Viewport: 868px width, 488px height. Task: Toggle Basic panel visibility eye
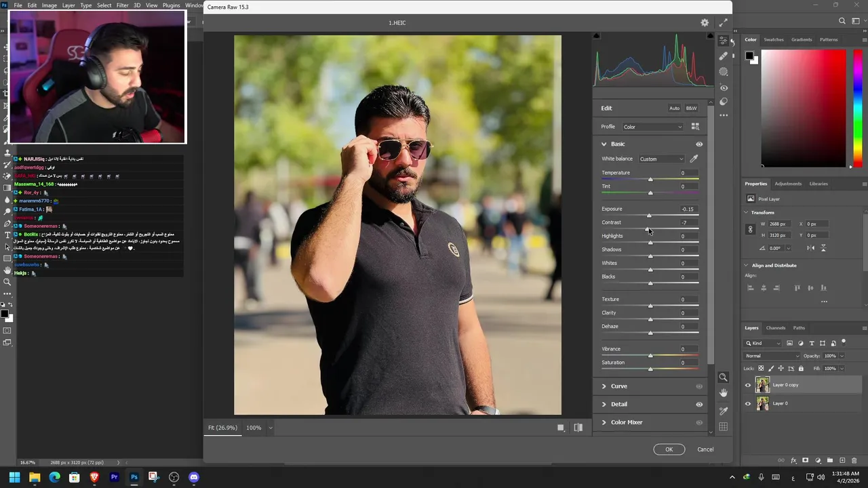[x=699, y=144]
